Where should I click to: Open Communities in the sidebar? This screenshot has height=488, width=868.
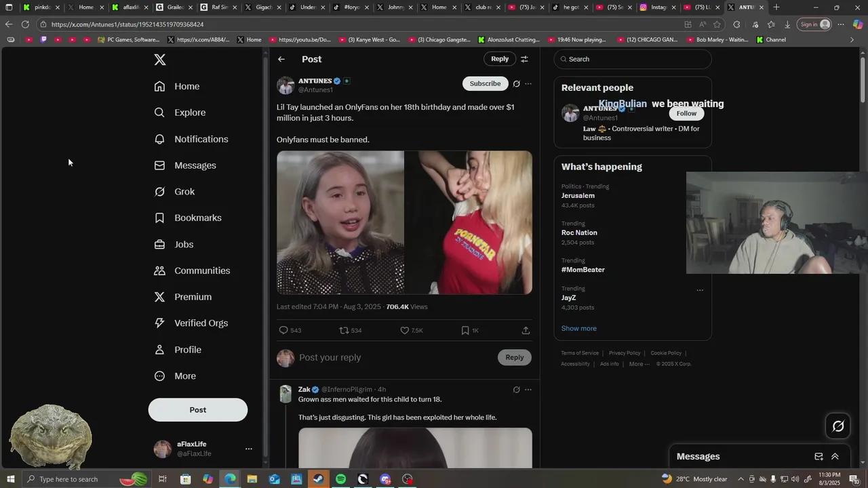pos(192,270)
